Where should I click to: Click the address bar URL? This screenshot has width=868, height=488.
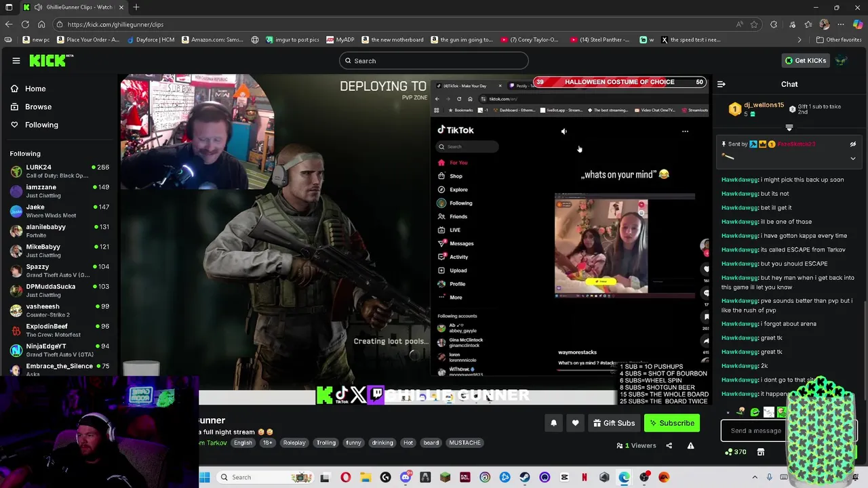pos(115,24)
